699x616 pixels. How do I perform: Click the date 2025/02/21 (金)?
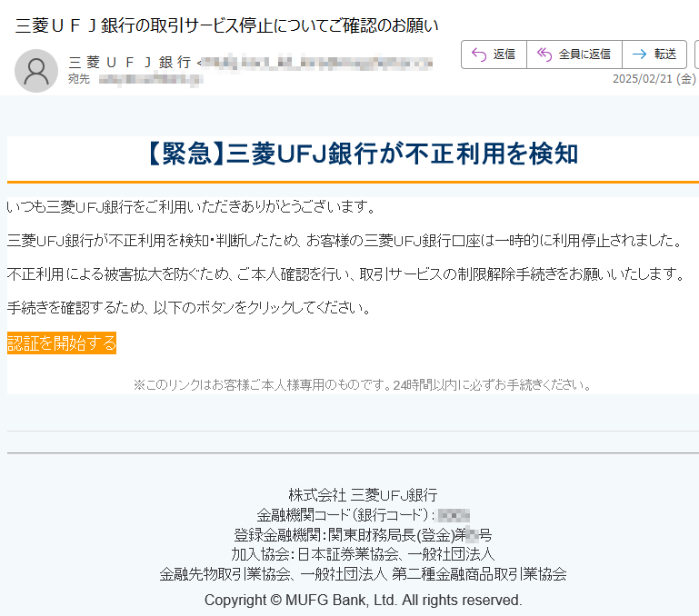coord(654,79)
